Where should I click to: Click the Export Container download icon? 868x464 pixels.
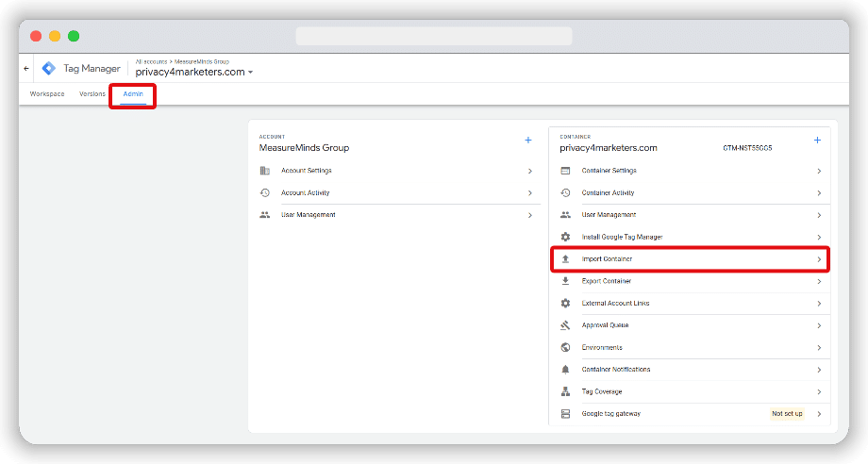(565, 281)
